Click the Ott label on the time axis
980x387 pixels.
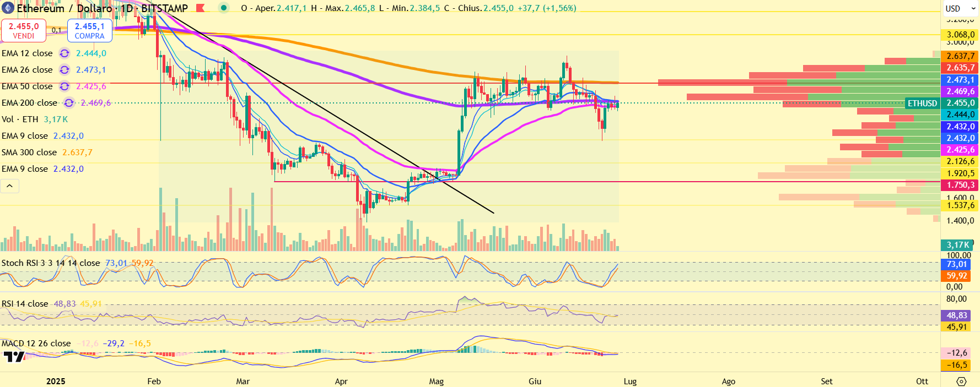(922, 381)
